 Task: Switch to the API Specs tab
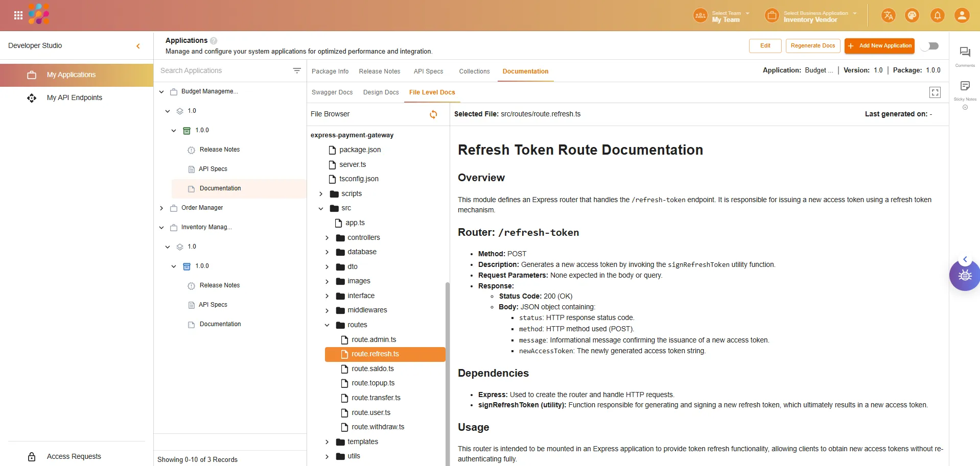pos(428,71)
